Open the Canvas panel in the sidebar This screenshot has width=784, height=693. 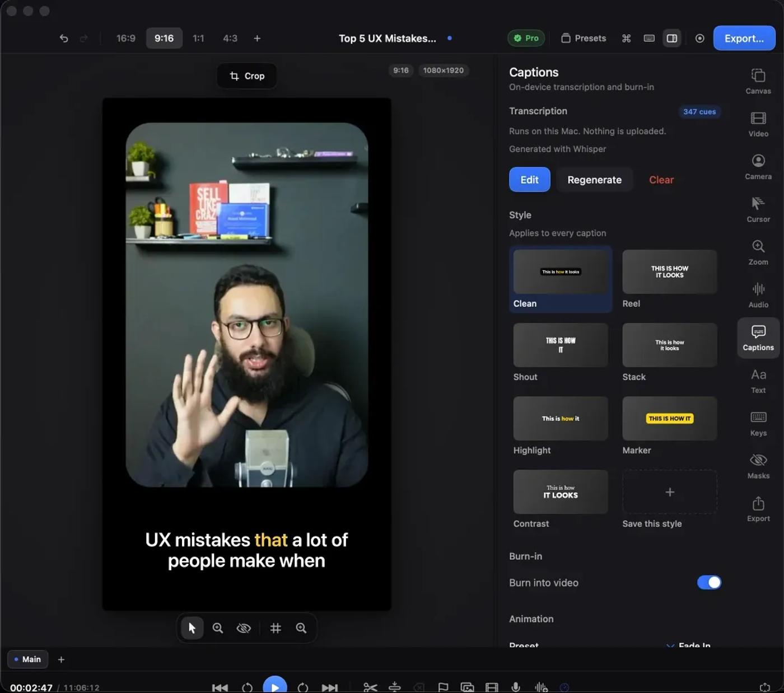758,81
